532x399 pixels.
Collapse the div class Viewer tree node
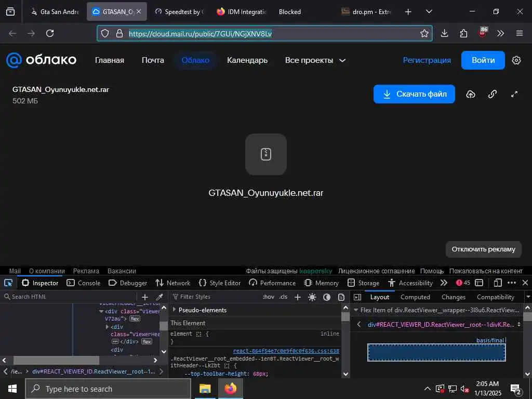pyautogui.click(x=101, y=311)
